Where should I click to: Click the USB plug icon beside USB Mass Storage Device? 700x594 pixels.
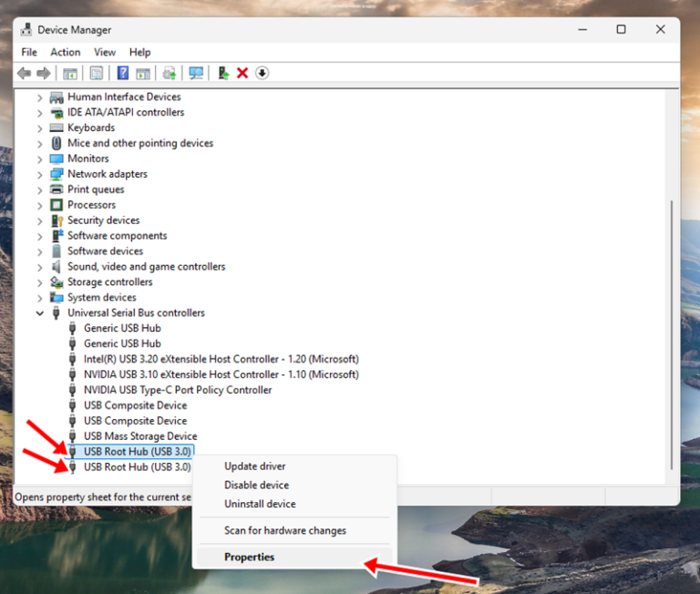click(72, 436)
